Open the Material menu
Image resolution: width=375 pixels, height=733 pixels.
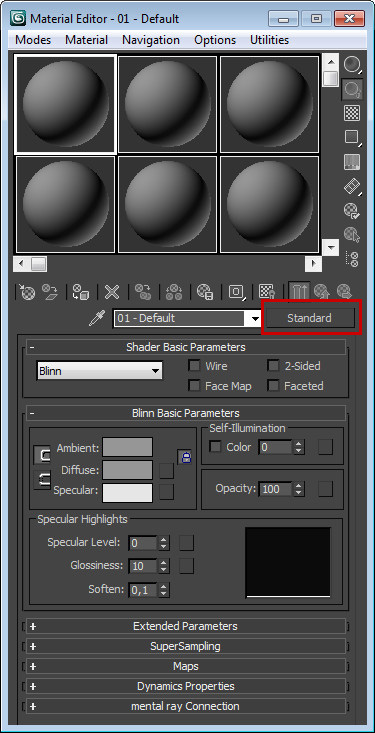point(87,40)
